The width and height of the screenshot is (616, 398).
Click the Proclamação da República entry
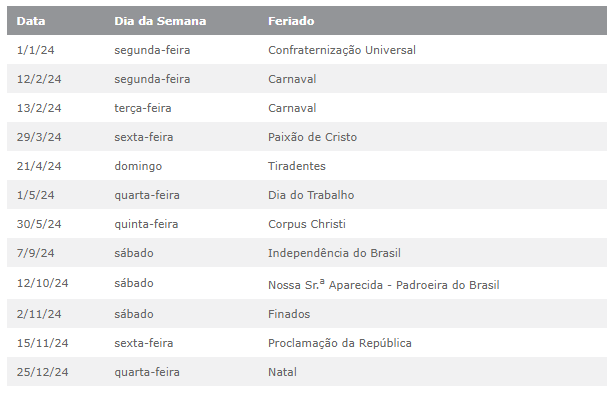pos(339,343)
